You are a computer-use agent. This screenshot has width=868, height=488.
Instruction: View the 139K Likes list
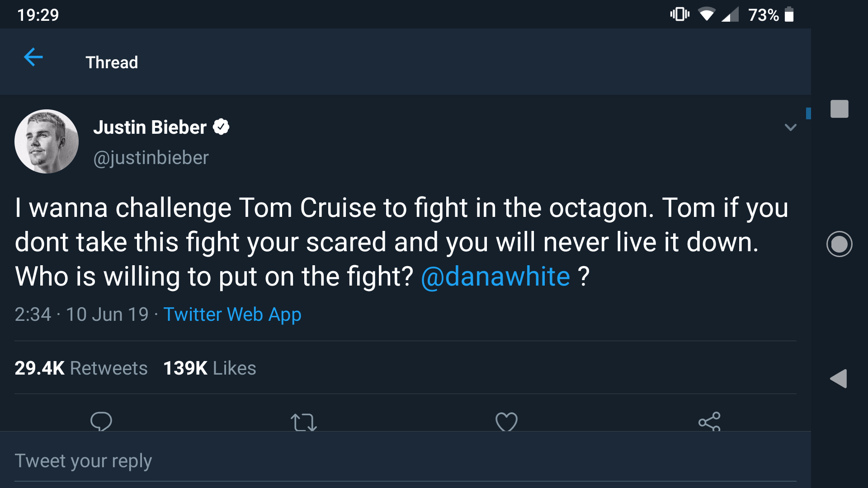tap(209, 368)
